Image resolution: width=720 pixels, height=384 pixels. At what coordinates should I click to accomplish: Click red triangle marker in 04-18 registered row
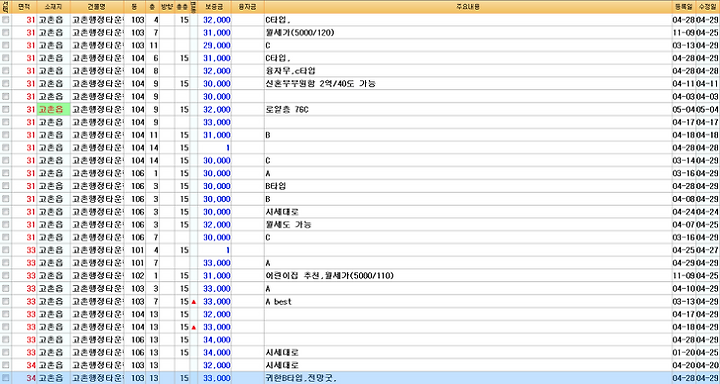[x=193, y=328]
